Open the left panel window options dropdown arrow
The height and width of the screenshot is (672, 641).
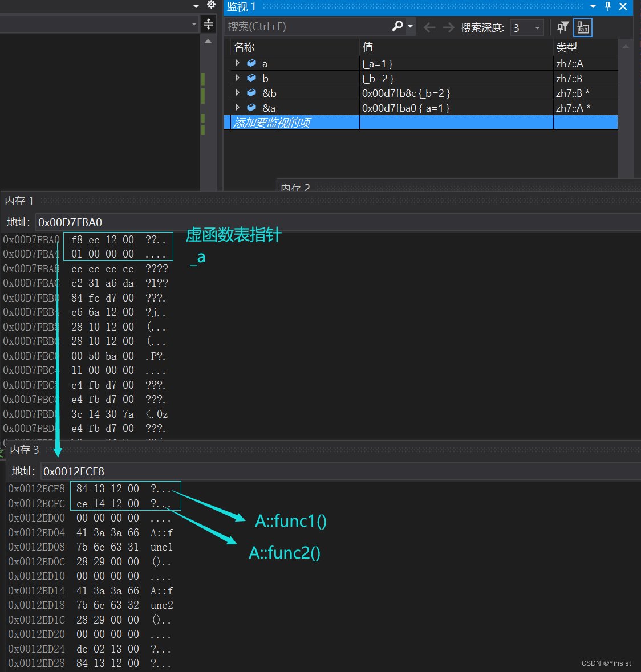point(196,6)
